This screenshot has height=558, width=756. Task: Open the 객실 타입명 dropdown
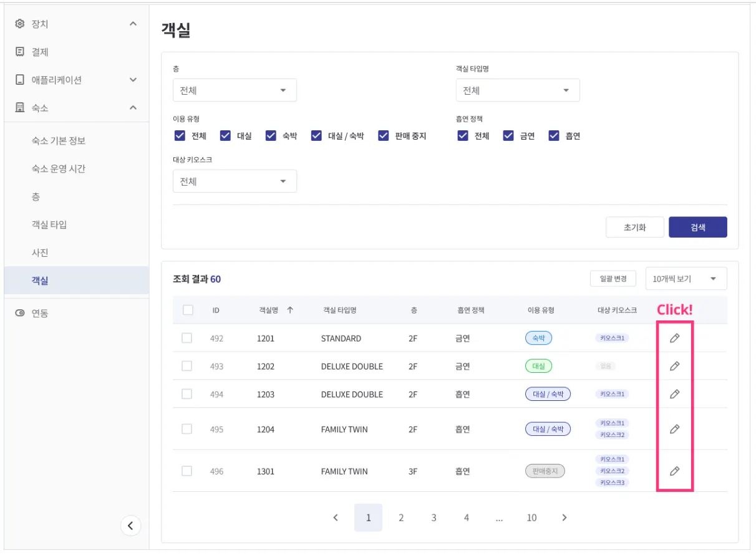click(x=518, y=90)
